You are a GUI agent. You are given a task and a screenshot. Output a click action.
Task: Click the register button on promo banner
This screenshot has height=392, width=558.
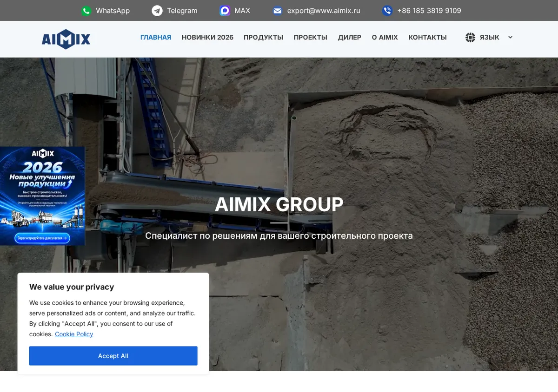pos(42,238)
